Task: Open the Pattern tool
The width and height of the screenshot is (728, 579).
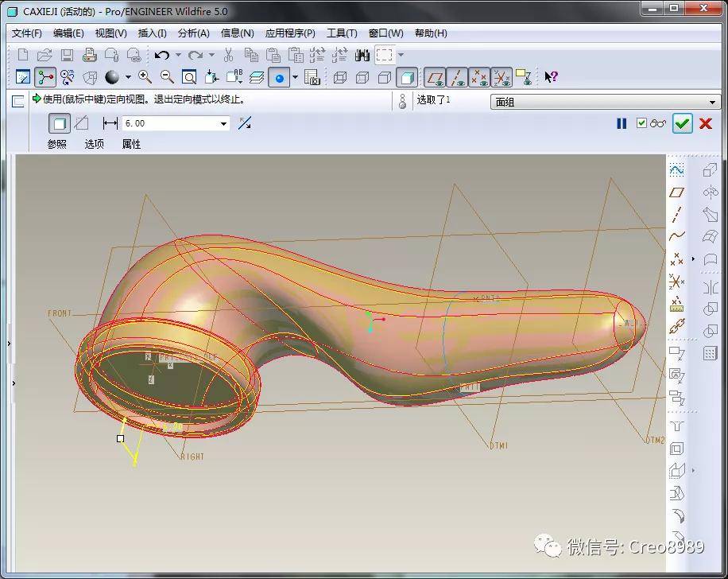Action: [x=711, y=354]
